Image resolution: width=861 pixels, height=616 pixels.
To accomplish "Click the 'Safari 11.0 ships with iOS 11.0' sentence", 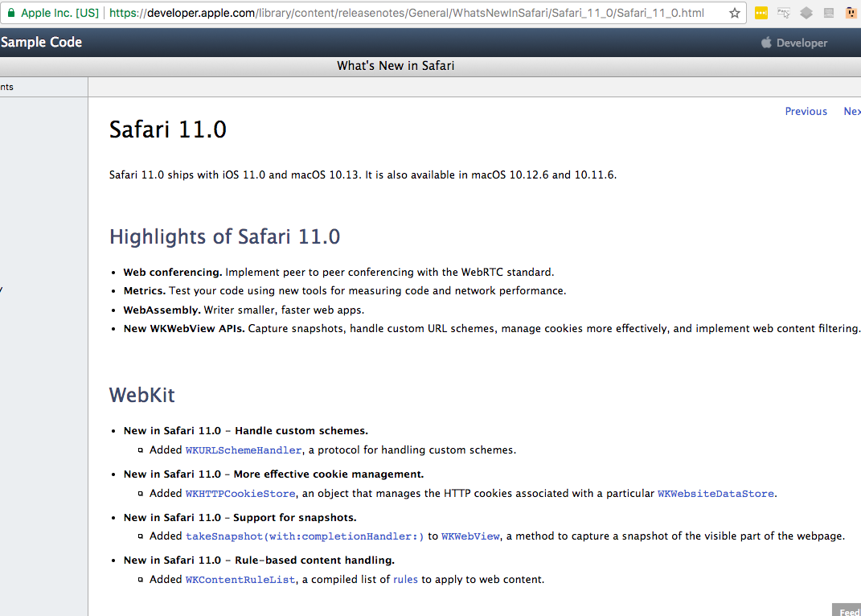I will (x=363, y=175).
